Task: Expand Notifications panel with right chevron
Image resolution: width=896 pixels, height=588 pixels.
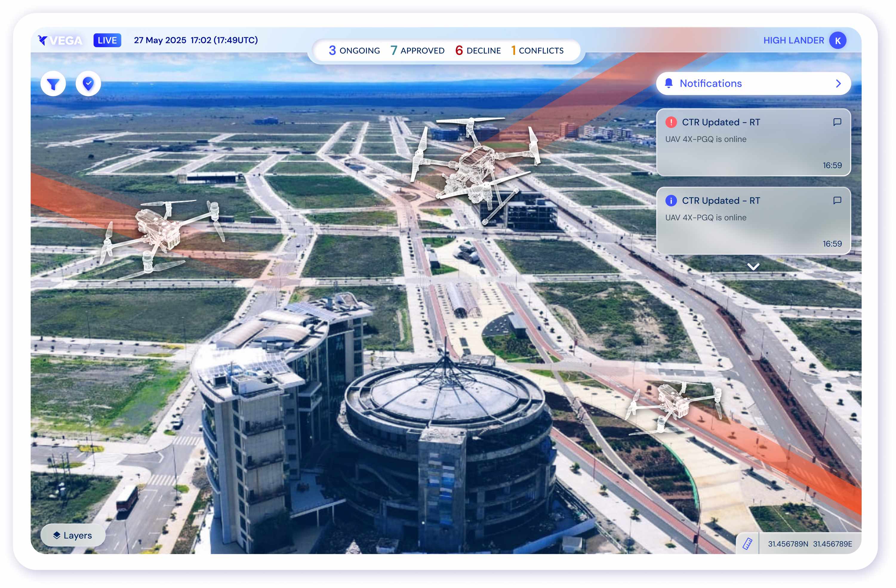Action: (838, 83)
